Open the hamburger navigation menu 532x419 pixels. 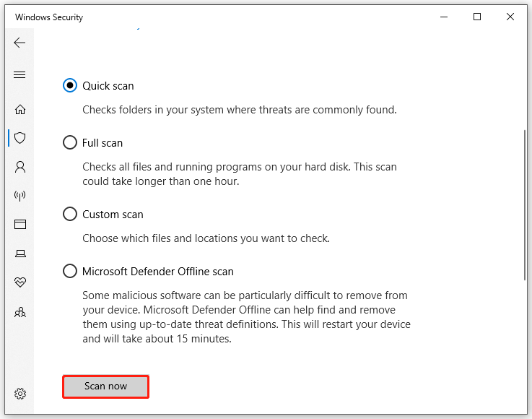19,74
